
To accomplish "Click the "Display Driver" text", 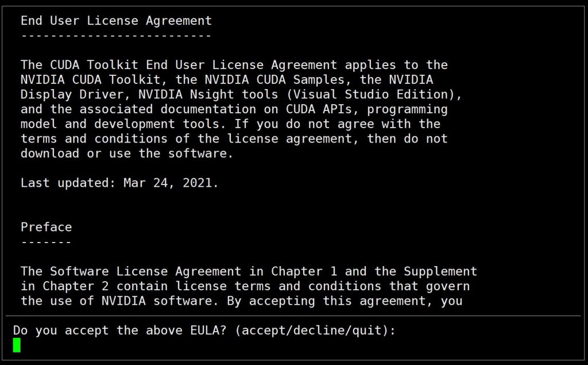I will coord(72,94).
